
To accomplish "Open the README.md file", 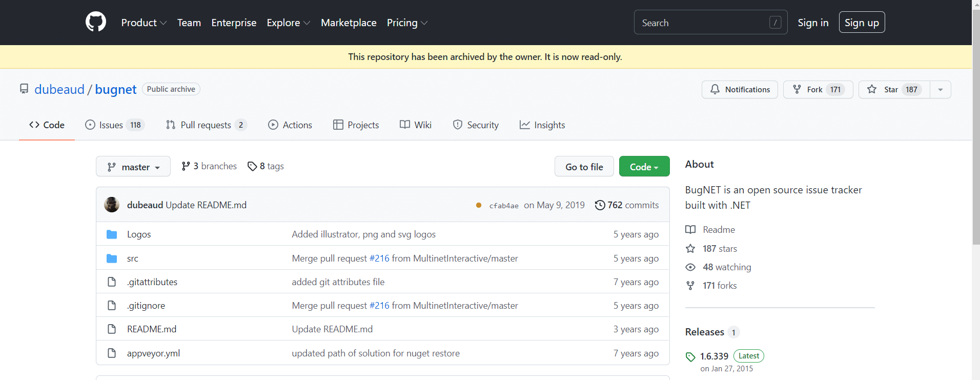I will [x=152, y=329].
